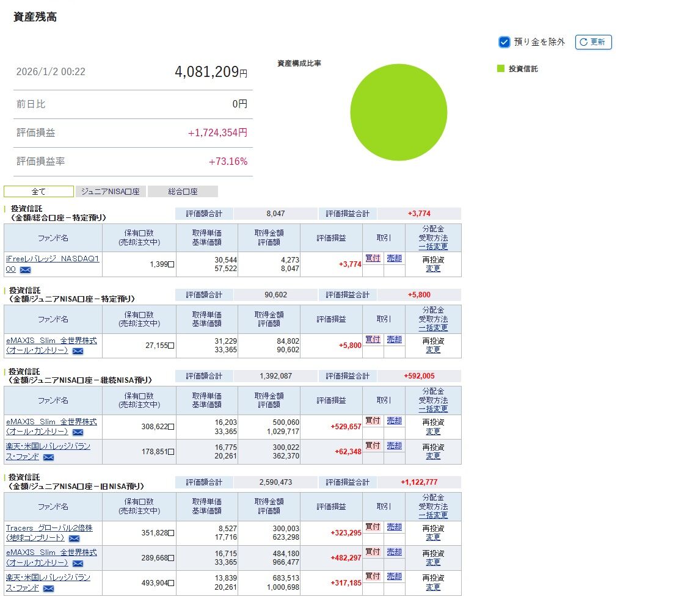This screenshot has width=681, height=616.
Task: Toggle the 預り金を除外 checkbox
Action: point(504,42)
